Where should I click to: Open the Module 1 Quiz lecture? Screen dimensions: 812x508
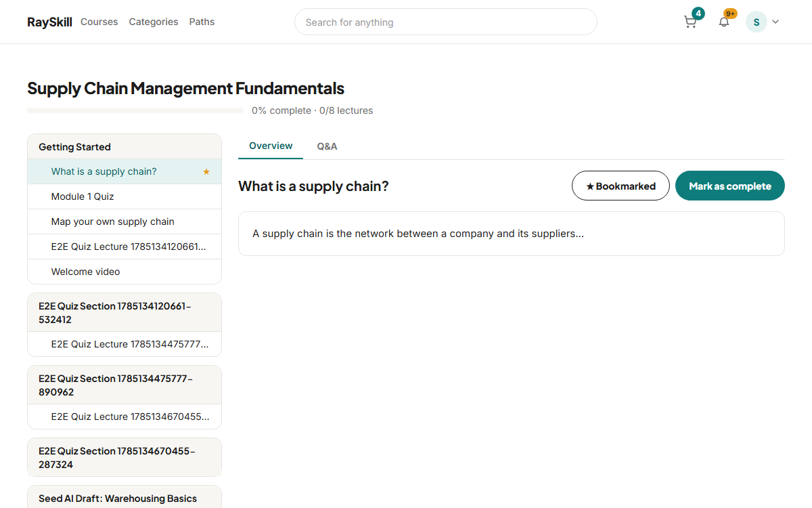tap(125, 196)
